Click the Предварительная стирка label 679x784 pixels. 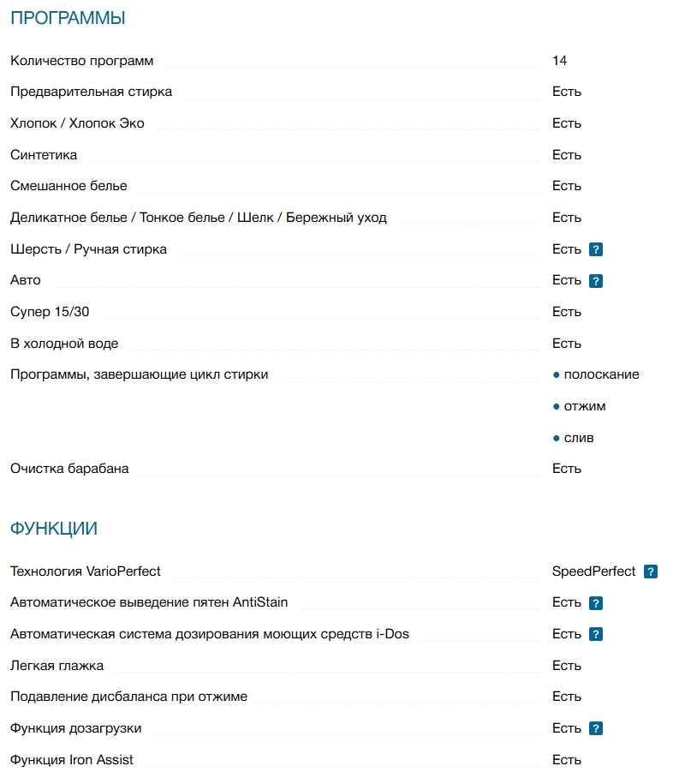pos(91,92)
